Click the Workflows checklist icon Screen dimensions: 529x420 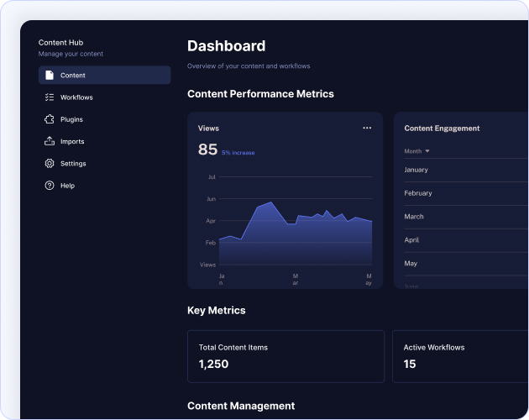point(50,97)
